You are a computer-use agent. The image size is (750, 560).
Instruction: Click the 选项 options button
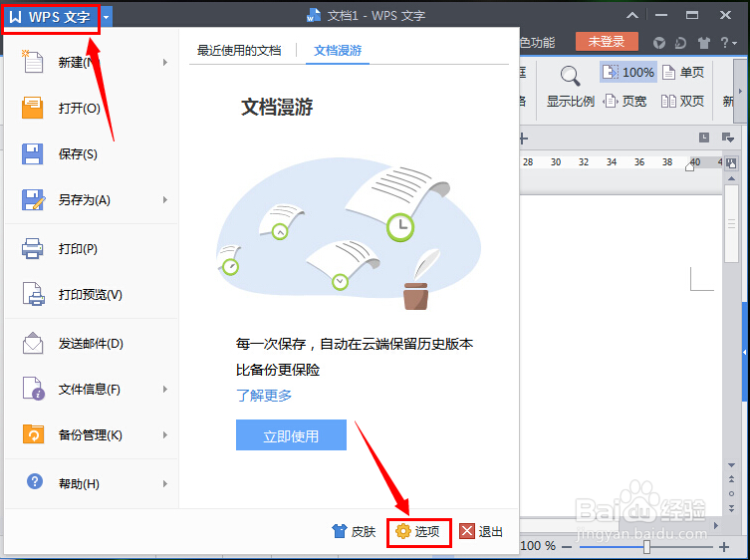pos(418,531)
